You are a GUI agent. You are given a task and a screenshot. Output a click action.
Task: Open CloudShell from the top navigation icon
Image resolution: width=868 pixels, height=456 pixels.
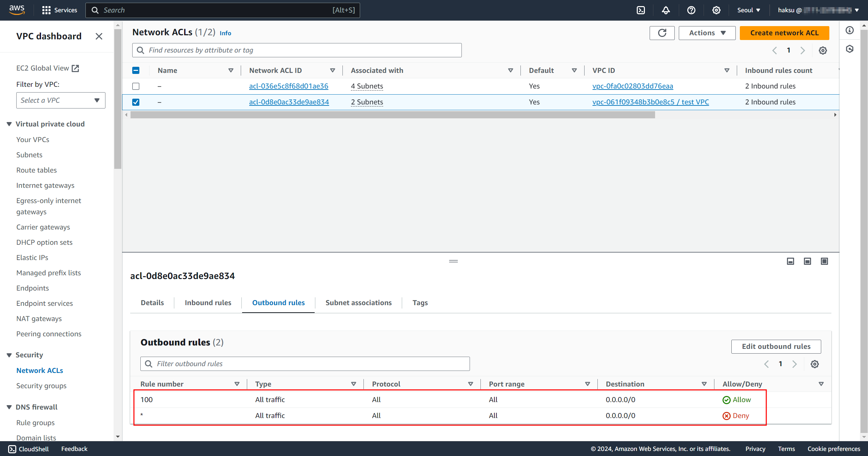640,10
